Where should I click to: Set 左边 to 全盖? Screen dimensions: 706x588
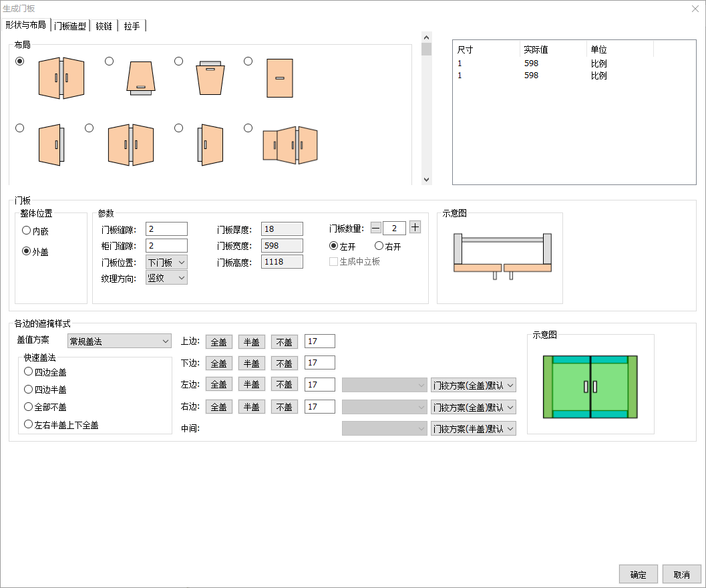pos(219,384)
